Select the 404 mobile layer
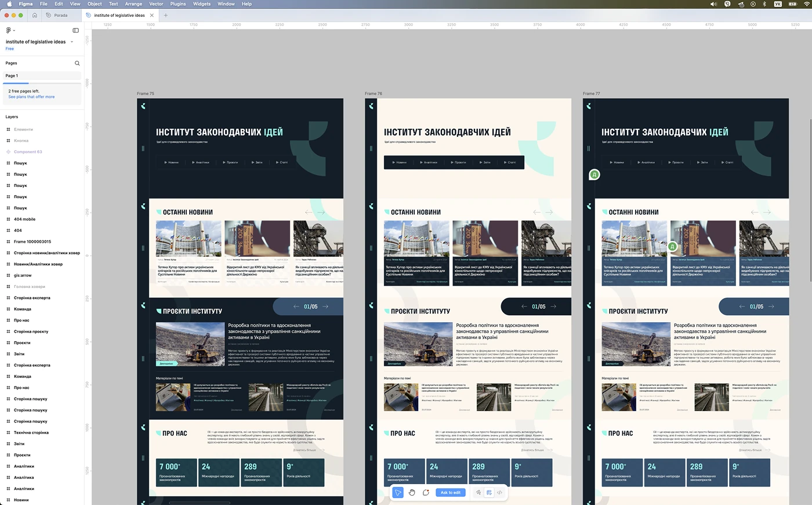The width and height of the screenshot is (812, 505). click(x=24, y=219)
